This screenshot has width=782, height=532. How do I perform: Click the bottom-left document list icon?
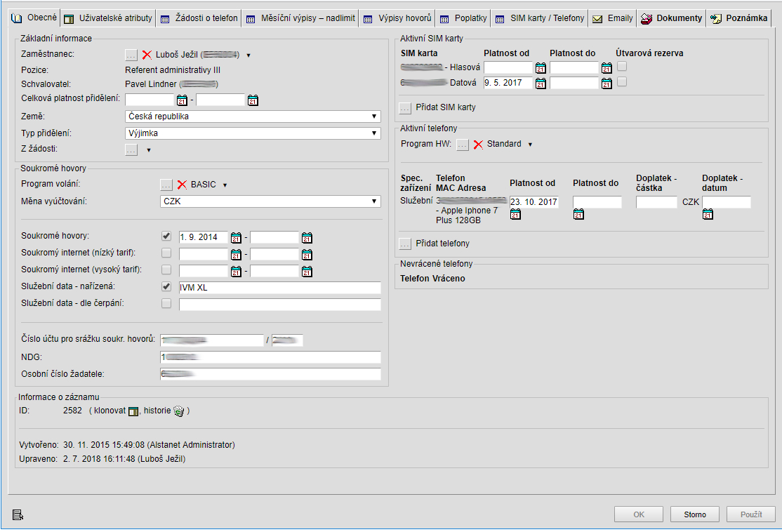[x=18, y=516]
